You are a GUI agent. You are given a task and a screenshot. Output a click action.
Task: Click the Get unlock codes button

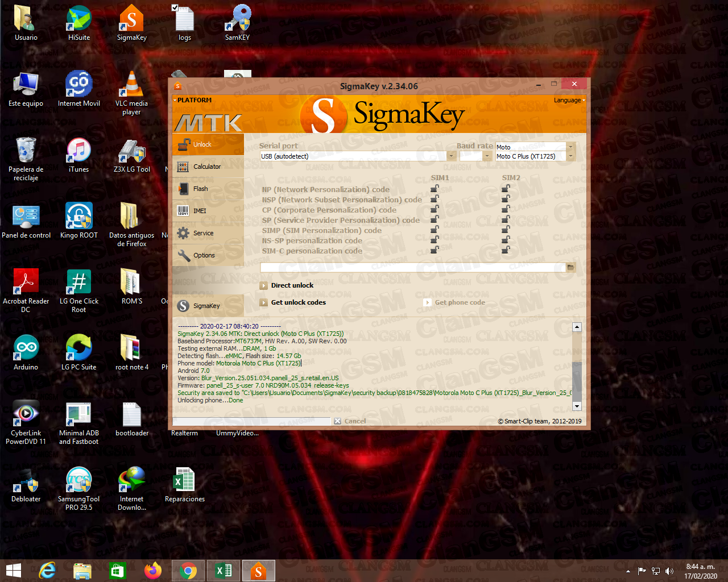pyautogui.click(x=293, y=302)
